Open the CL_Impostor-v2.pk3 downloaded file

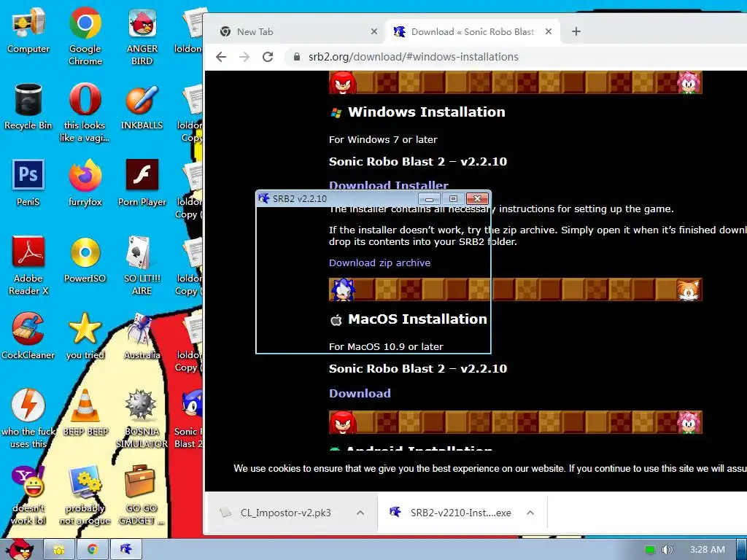click(x=285, y=513)
